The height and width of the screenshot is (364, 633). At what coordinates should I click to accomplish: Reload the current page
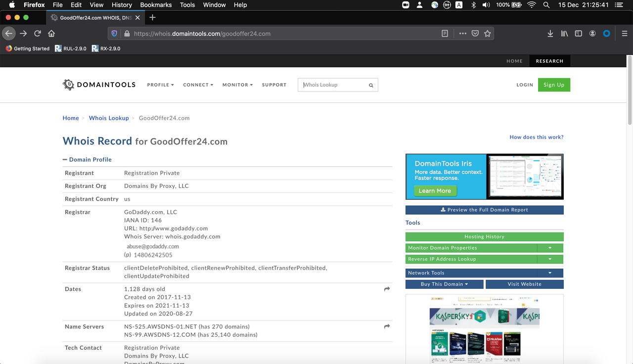pos(38,34)
